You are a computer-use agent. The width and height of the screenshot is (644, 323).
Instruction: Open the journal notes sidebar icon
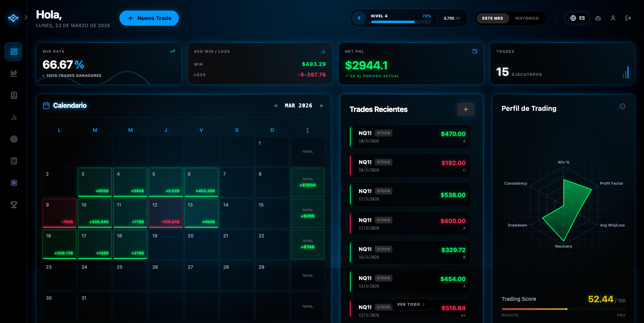14,95
